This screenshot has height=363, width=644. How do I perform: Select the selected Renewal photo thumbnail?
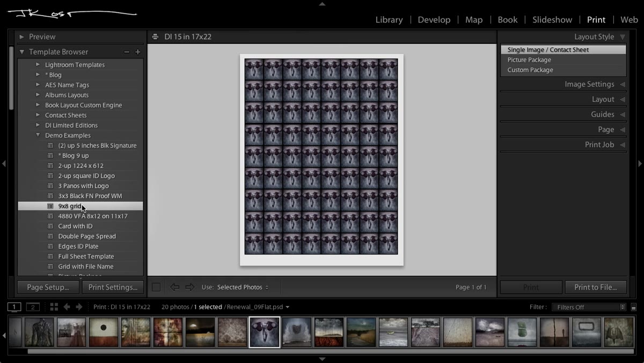tap(265, 332)
